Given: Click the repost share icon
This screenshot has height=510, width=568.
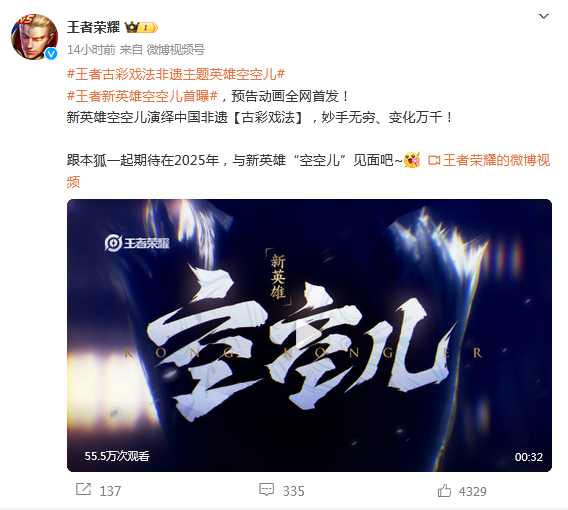Looking at the screenshot, I should pos(83,490).
